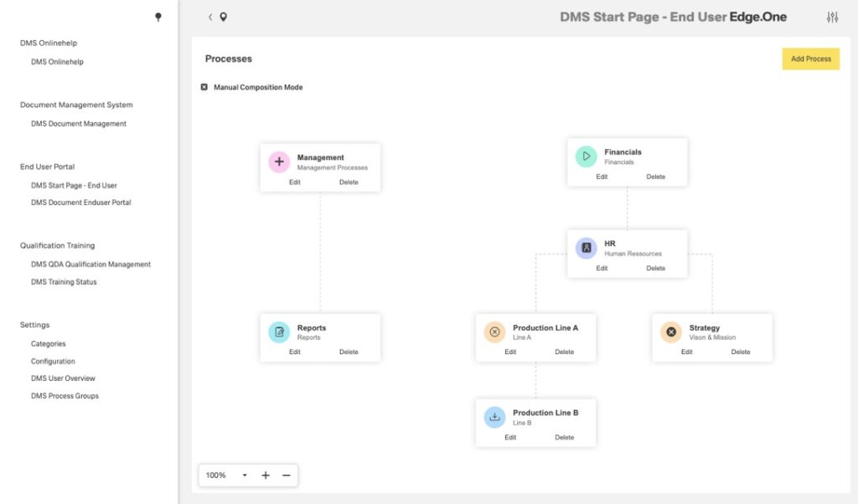Select the blue HR person icon
This screenshot has height=504, width=858.
pyautogui.click(x=586, y=248)
